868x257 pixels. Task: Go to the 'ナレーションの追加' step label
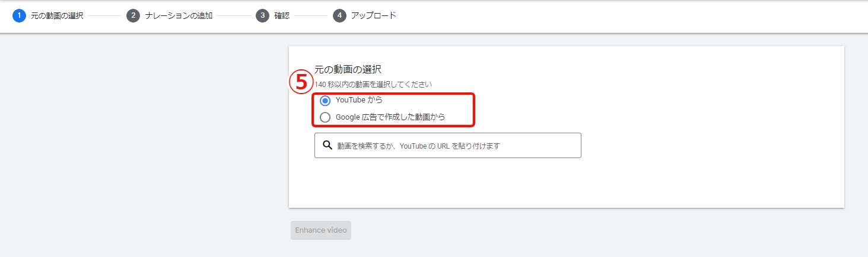[179, 16]
